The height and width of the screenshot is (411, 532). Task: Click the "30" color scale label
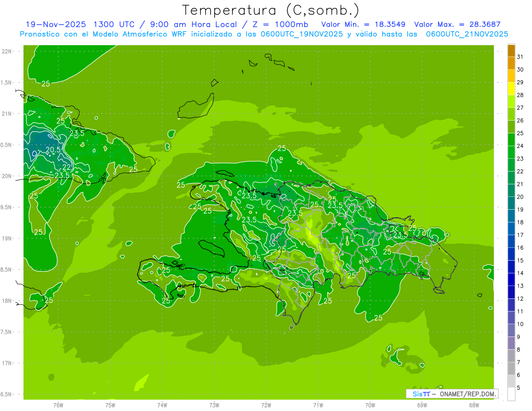pyautogui.click(x=520, y=70)
